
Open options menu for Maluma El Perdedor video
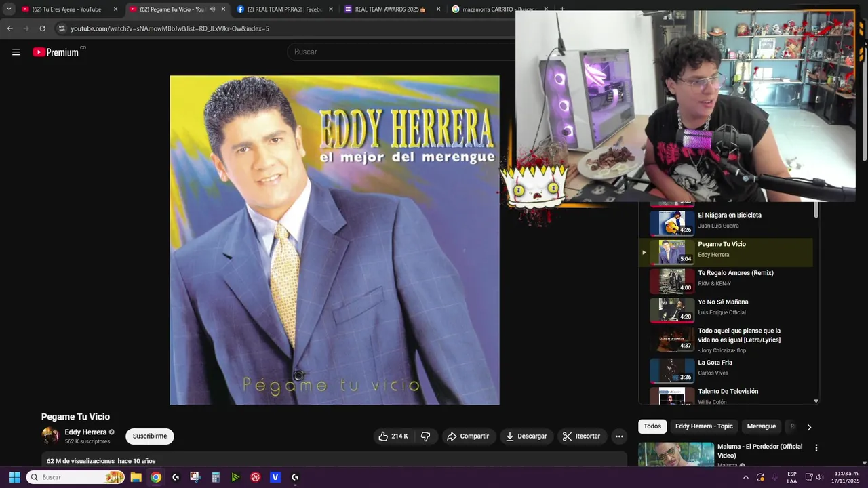coord(816,448)
